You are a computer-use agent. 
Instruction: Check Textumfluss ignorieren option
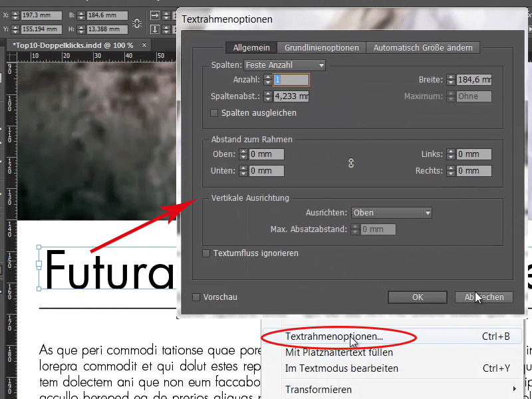pyautogui.click(x=206, y=253)
